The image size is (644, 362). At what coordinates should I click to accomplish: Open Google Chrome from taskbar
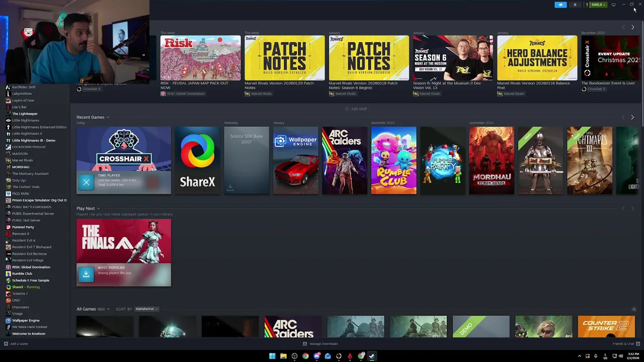[305, 356]
